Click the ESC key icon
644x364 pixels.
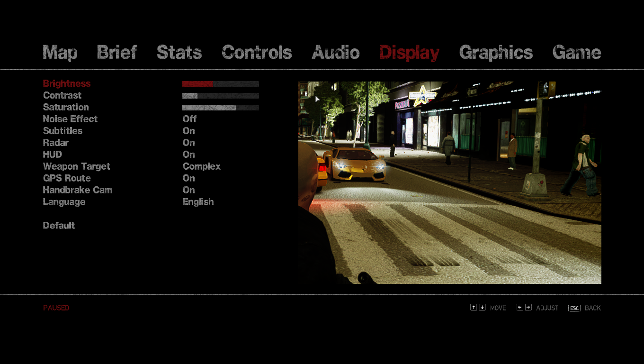(574, 308)
